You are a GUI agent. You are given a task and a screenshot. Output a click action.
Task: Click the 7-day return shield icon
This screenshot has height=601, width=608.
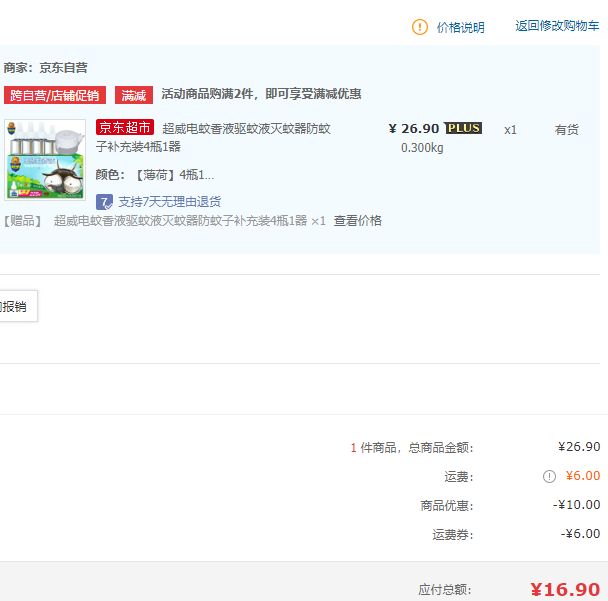[104, 202]
